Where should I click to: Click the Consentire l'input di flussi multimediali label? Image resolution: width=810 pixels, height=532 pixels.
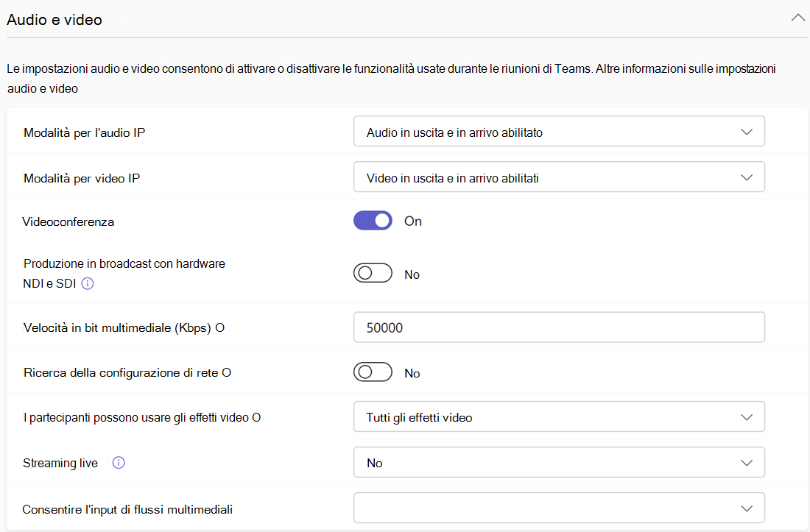tap(133, 508)
